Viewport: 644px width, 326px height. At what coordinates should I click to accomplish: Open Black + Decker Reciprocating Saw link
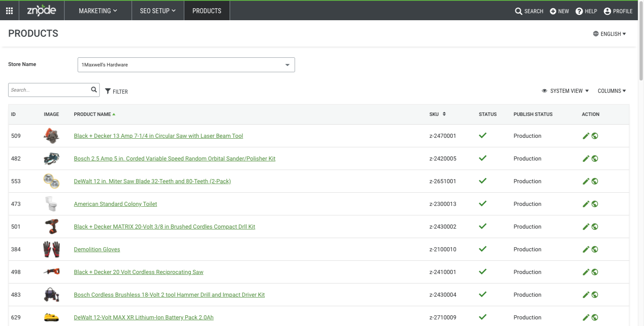pos(139,272)
